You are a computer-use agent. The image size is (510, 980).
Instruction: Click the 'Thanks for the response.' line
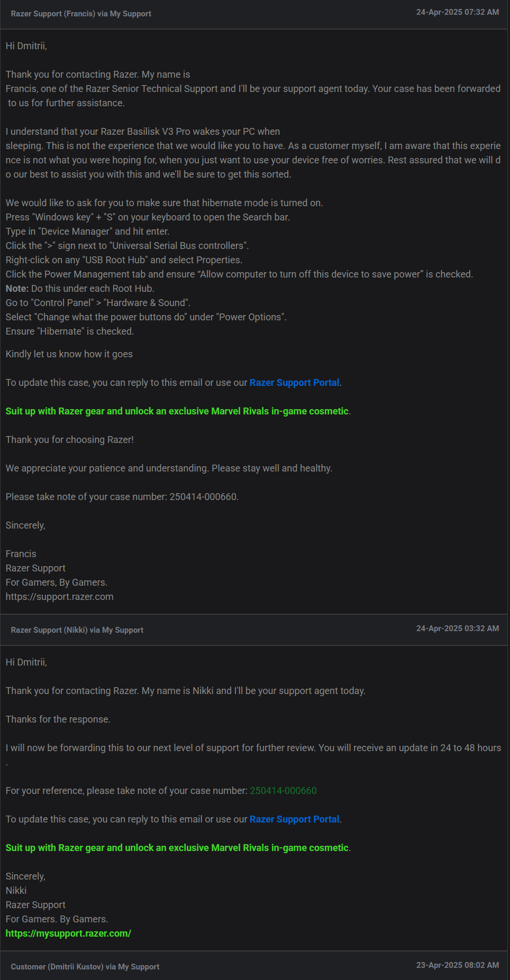(x=58, y=719)
